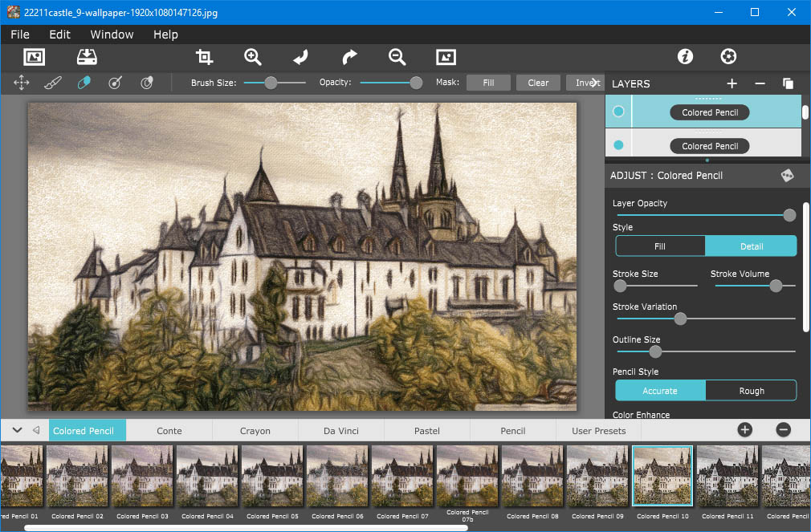The image size is (811, 532).
Task: Click the Outline Size slider handle
Action: coord(655,351)
